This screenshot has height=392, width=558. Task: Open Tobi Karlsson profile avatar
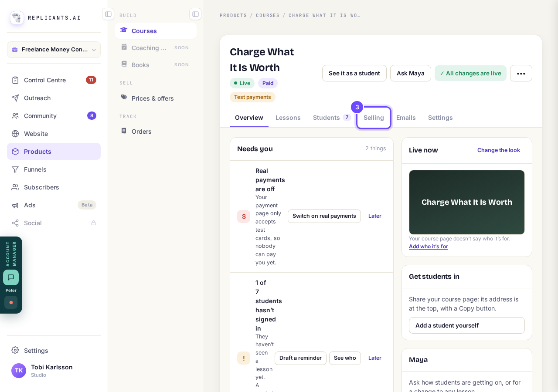[x=19, y=371]
